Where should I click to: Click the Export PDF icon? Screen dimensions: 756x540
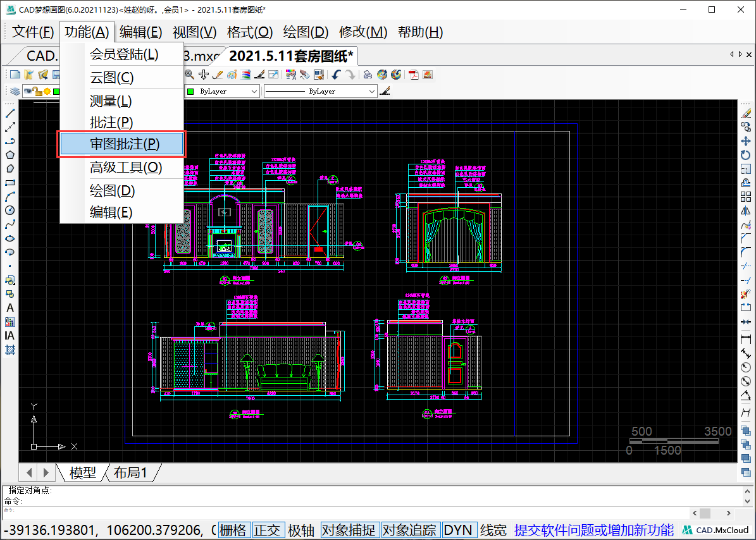click(x=413, y=75)
